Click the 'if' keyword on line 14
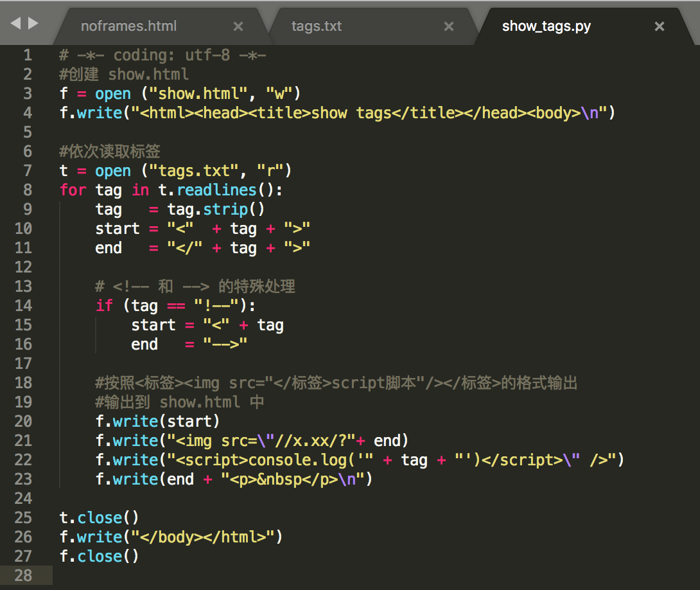This screenshot has height=590, width=700. pyautogui.click(x=104, y=305)
